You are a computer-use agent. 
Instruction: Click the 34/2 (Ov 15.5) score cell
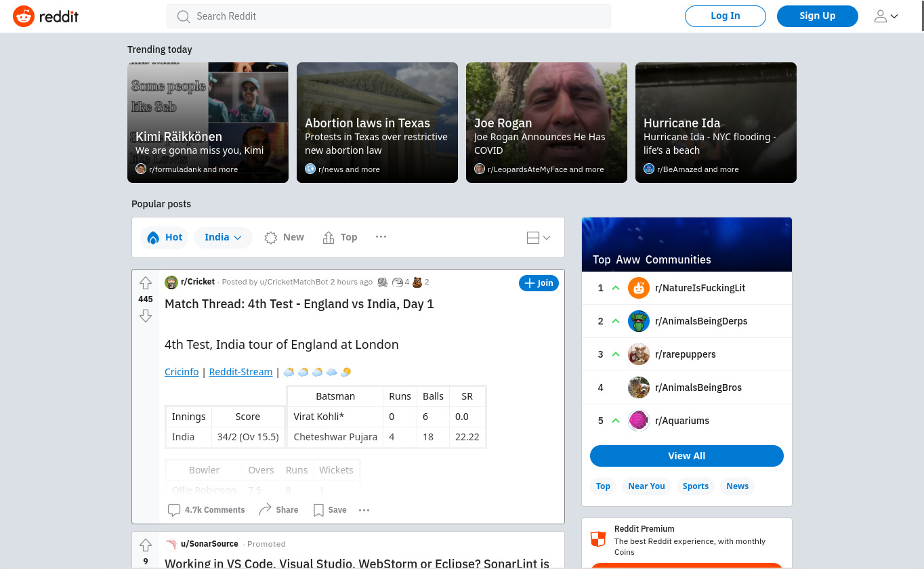tap(248, 437)
